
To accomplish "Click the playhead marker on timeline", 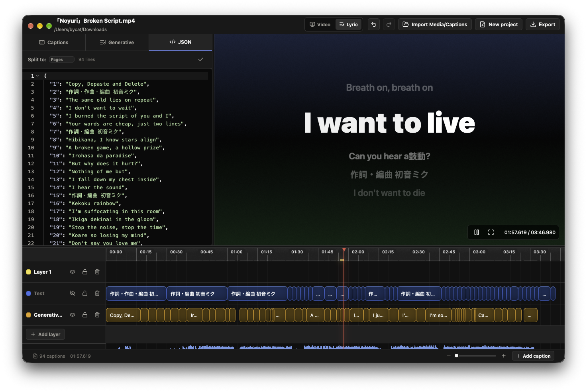I will point(344,250).
